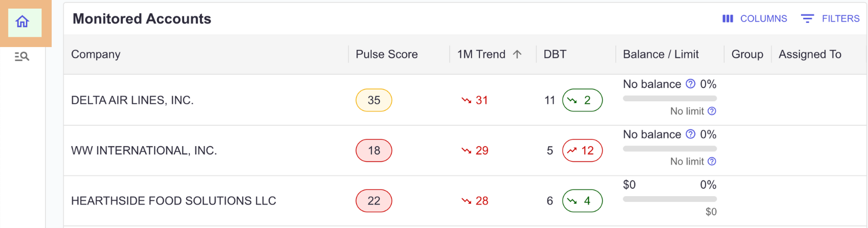Open the FILTERS panel
This screenshot has height=228, width=868.
(831, 19)
